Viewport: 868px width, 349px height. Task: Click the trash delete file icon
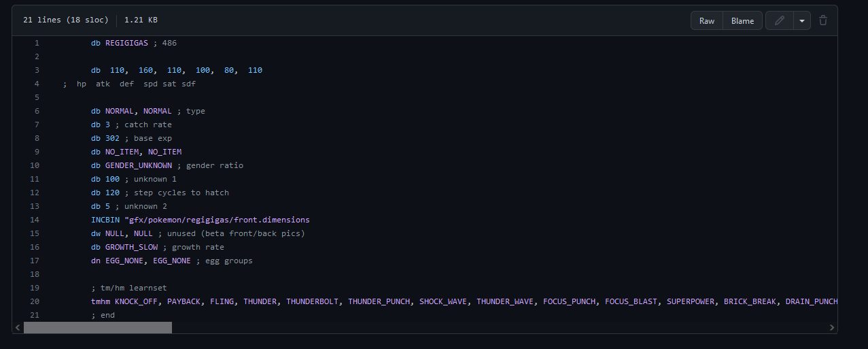(x=823, y=20)
